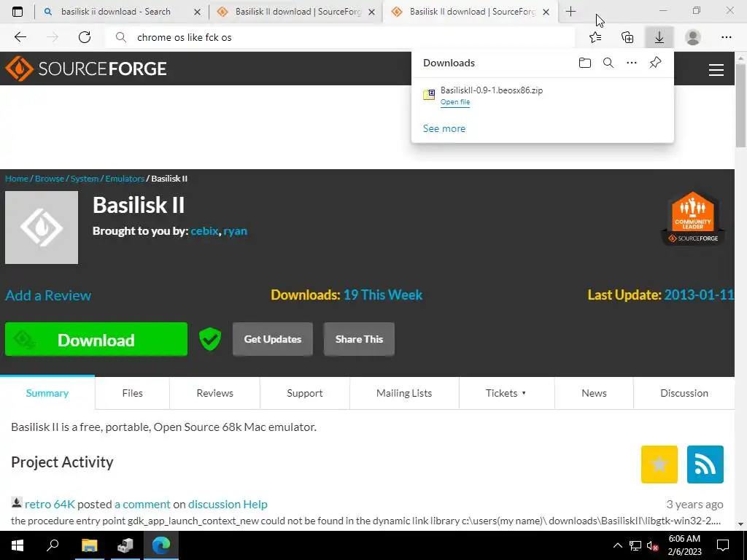Click the Get Updates button
This screenshot has height=560, width=747.
273,339
